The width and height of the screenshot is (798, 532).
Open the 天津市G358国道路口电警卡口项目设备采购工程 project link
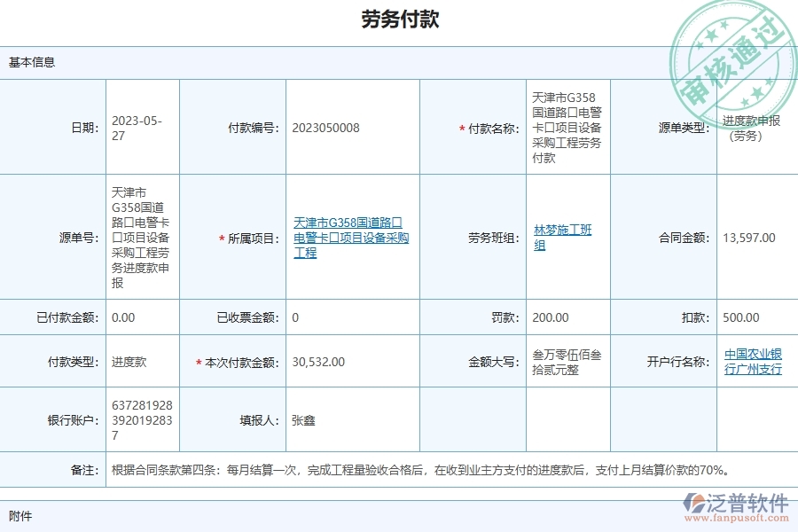point(350,238)
